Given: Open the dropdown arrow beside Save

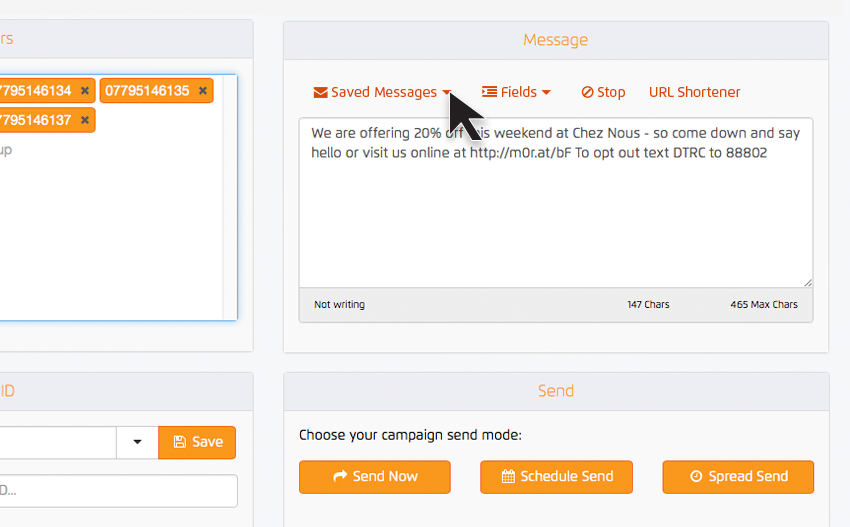Looking at the screenshot, I should (x=137, y=442).
